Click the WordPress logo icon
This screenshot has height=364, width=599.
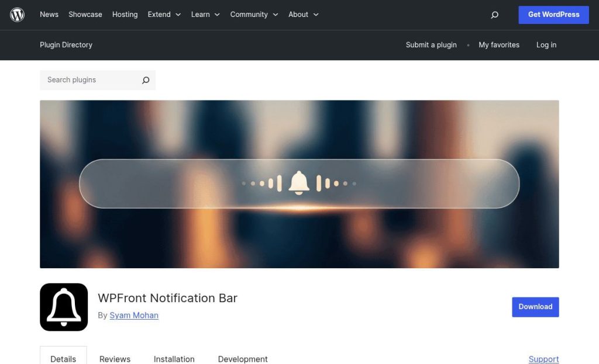coord(18,15)
